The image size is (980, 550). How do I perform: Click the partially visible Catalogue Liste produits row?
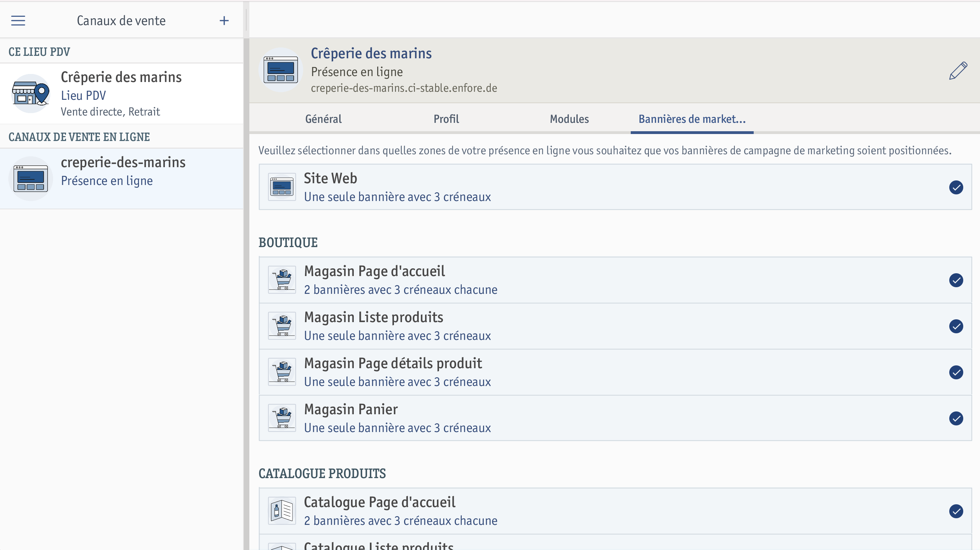[x=615, y=542]
